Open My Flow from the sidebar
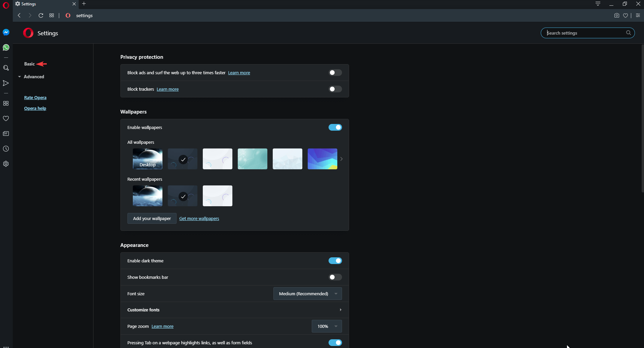The width and height of the screenshot is (644, 348). (x=6, y=83)
